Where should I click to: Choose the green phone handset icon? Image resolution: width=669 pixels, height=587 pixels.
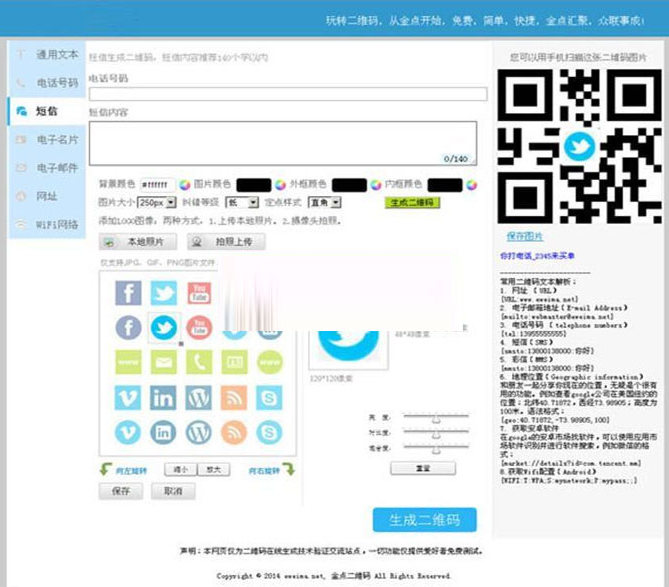[199, 362]
